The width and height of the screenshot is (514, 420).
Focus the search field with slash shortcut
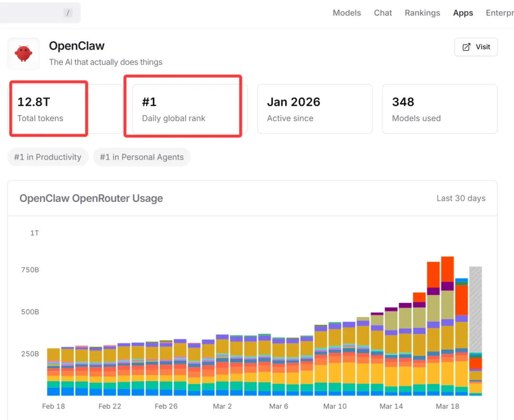pos(40,13)
